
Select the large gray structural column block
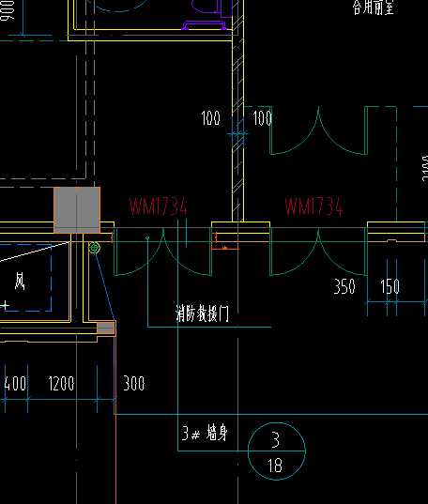tap(77, 210)
